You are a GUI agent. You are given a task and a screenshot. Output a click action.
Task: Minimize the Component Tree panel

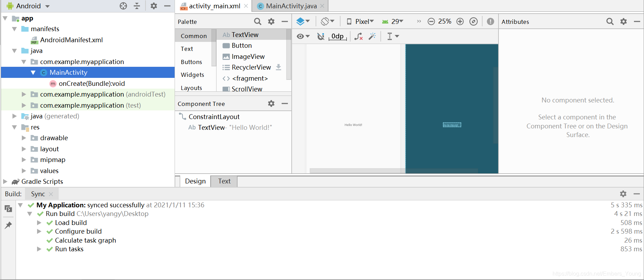pos(285,103)
